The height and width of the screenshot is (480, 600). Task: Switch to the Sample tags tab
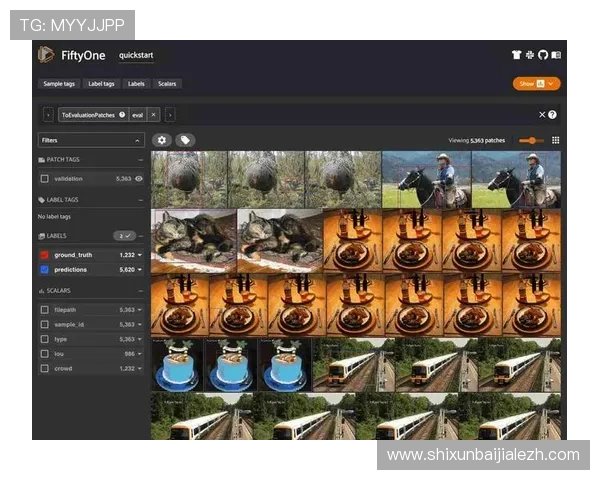pos(59,84)
